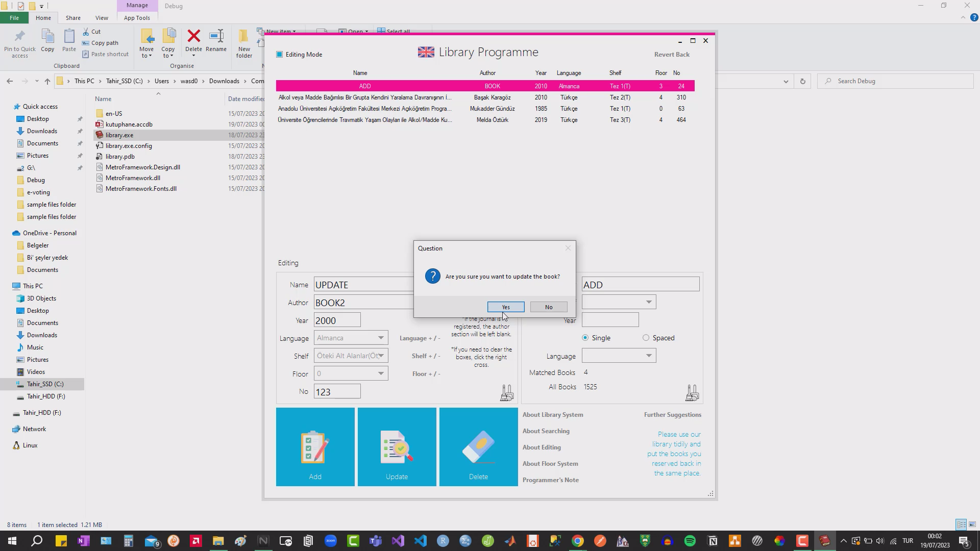
Task: Click the Editing Mode toggle icon
Action: point(280,54)
